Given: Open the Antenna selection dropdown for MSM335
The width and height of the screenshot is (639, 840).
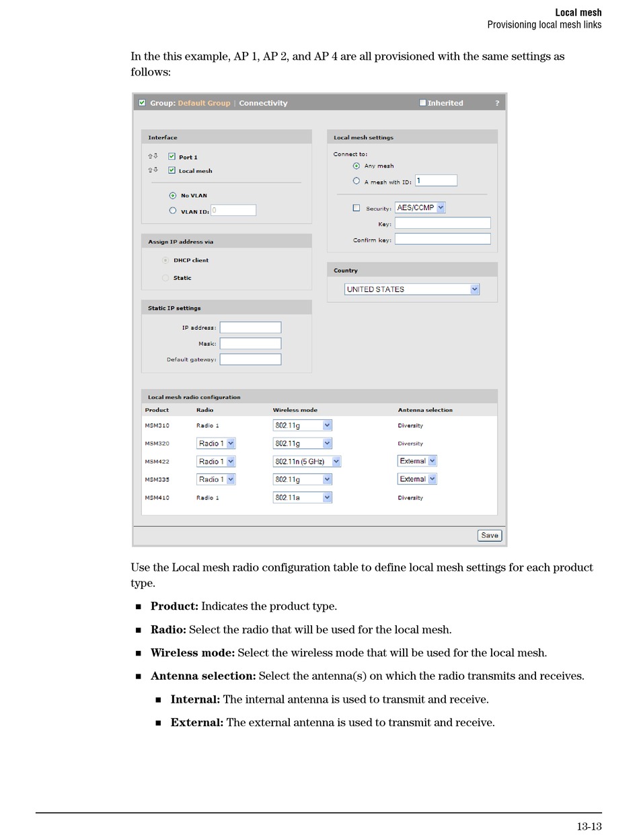Looking at the screenshot, I should [417, 479].
